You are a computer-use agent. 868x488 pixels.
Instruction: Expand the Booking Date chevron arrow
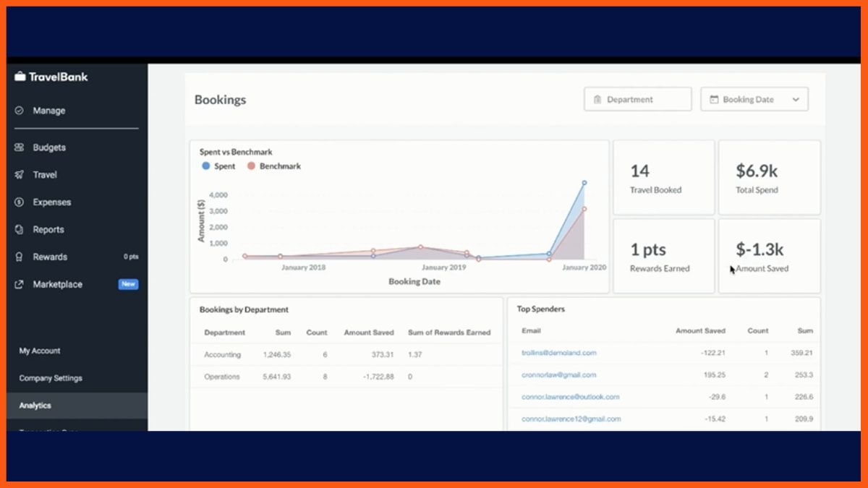click(796, 100)
